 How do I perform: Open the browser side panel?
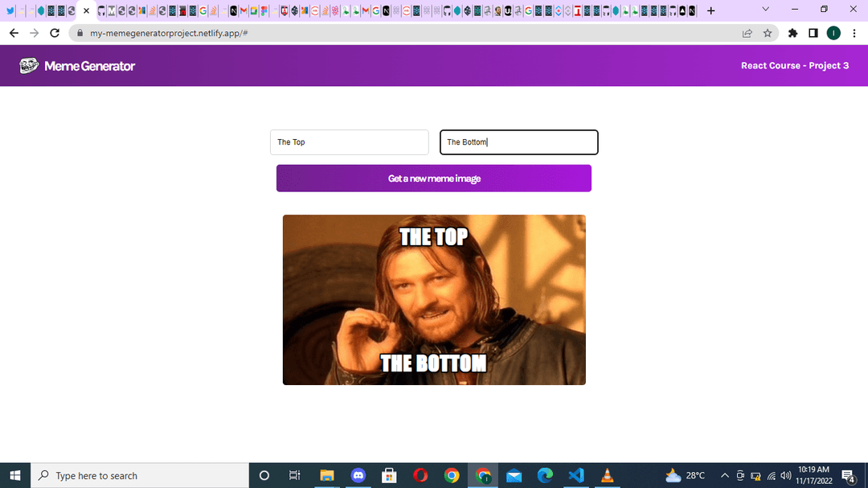(813, 33)
